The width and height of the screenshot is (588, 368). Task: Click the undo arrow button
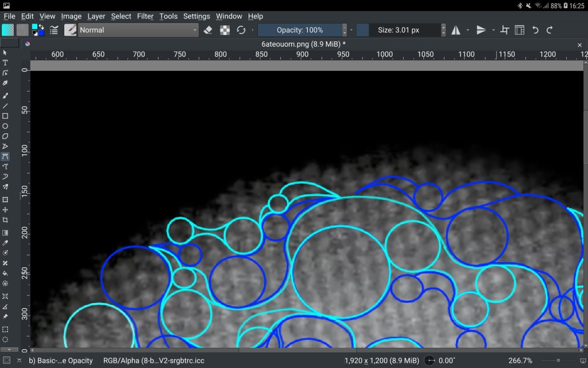tap(535, 30)
